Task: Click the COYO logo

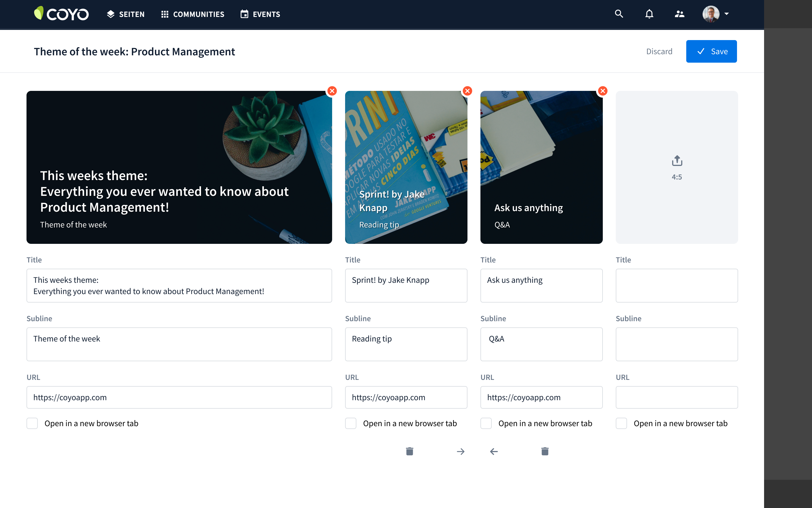Action: click(61, 14)
